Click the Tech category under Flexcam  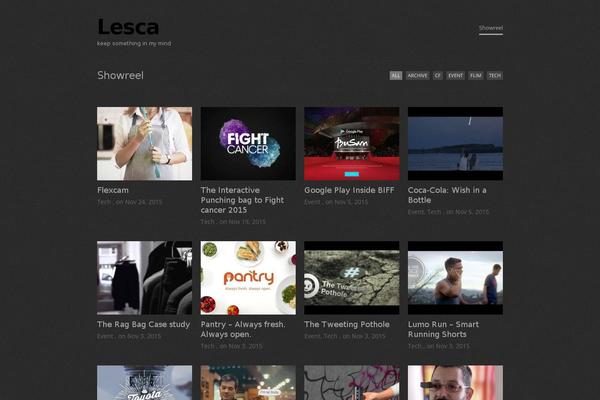[104, 202]
